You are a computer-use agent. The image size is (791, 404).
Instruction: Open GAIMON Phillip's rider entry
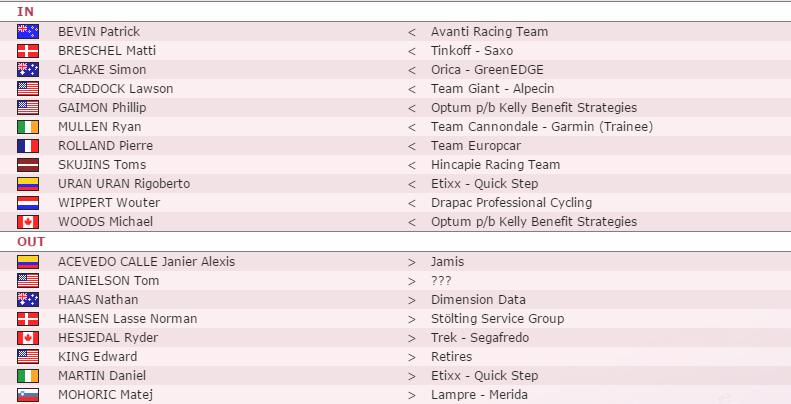pos(102,107)
